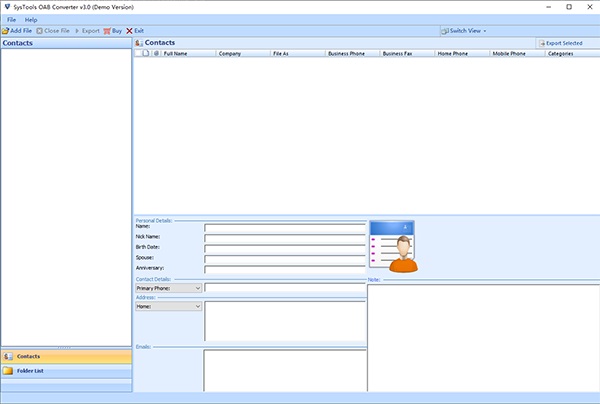Sort by the Business Phone column
The image size is (600, 404).
click(352, 54)
